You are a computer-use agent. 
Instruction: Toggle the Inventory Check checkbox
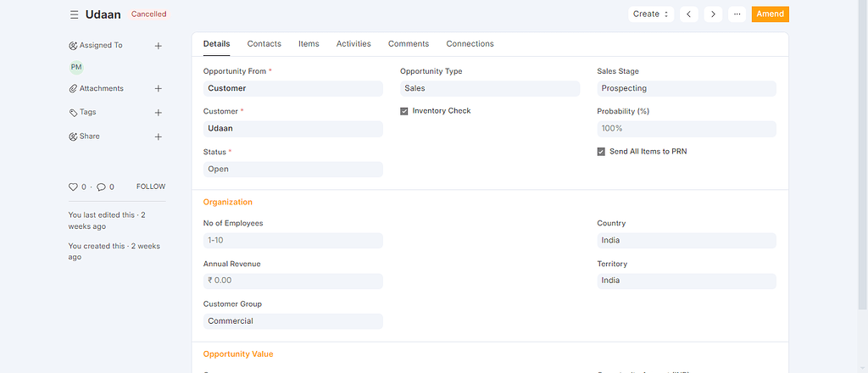pyautogui.click(x=404, y=111)
